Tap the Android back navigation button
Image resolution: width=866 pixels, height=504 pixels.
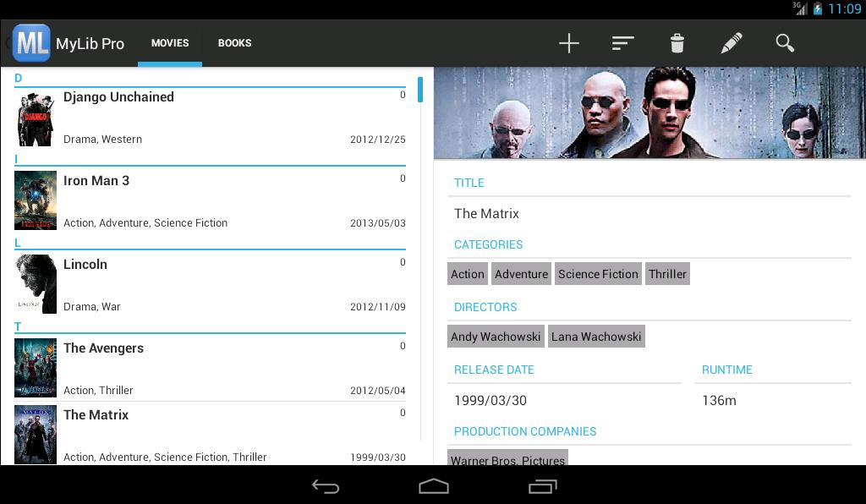[x=326, y=486]
